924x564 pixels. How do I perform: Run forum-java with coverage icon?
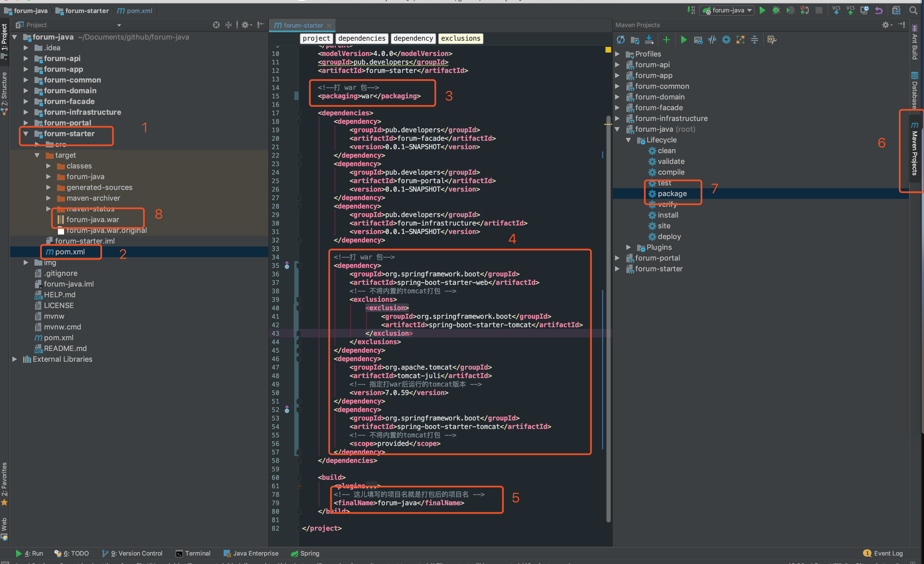[790, 10]
